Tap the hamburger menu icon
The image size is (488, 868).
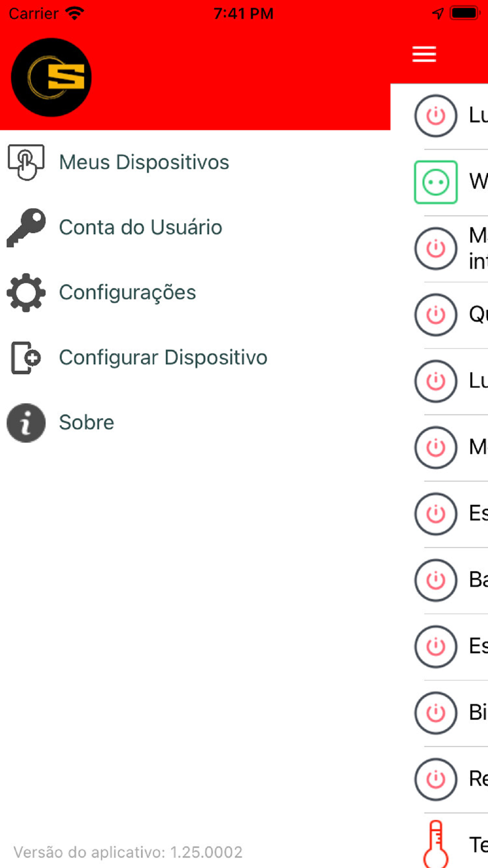click(424, 54)
